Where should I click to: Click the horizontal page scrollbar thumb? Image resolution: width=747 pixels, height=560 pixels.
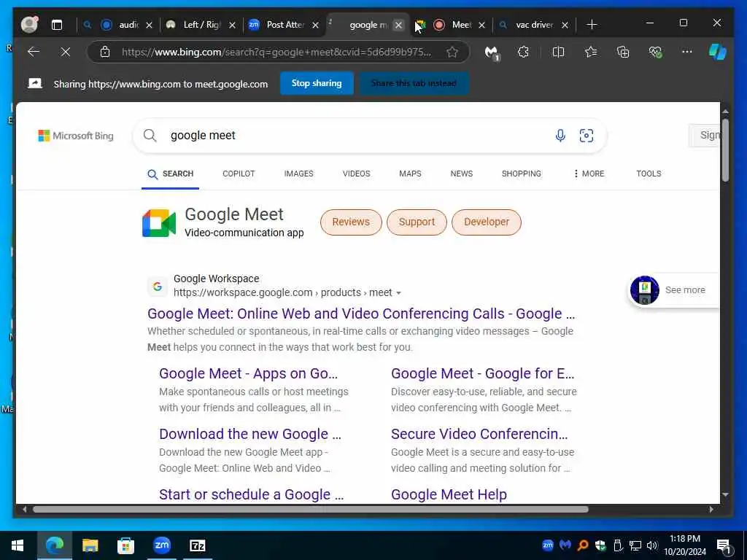[x=311, y=510]
